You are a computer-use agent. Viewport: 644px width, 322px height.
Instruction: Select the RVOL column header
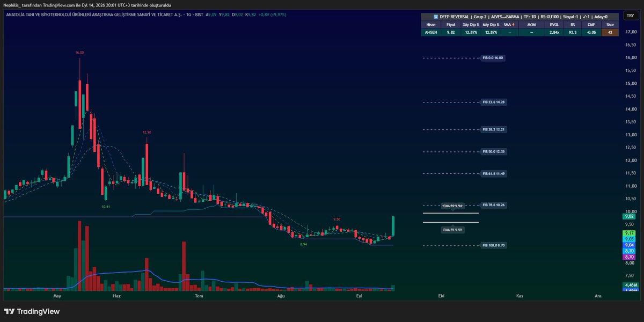click(554, 25)
